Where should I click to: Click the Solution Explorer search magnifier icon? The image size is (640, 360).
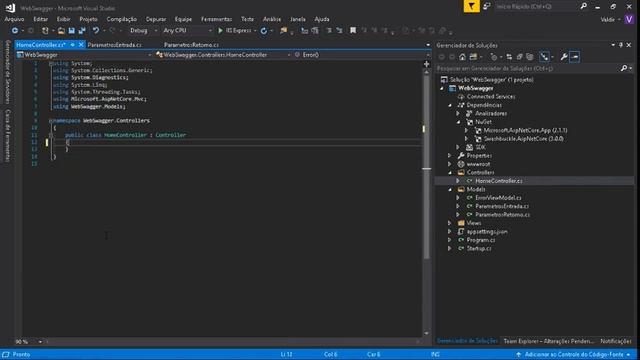pyautogui.click(x=624, y=68)
